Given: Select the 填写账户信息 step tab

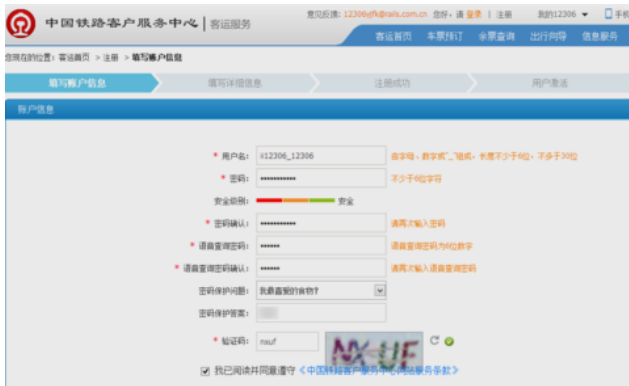Looking at the screenshot, I should pyautogui.click(x=82, y=83).
